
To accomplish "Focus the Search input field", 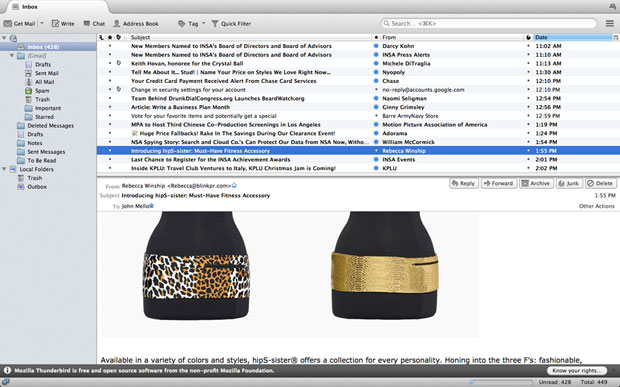I will [x=489, y=24].
